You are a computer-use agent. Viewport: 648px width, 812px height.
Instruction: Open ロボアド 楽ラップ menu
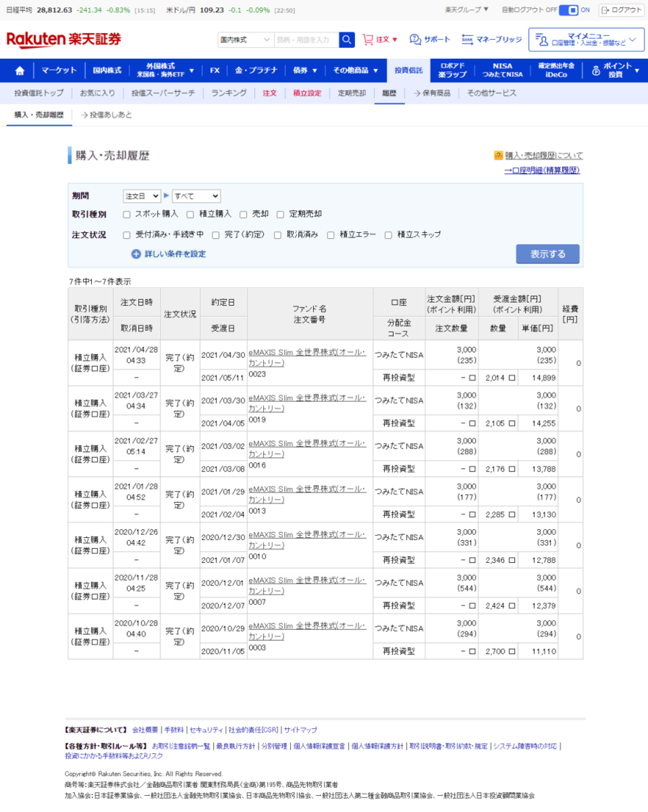[x=453, y=70]
